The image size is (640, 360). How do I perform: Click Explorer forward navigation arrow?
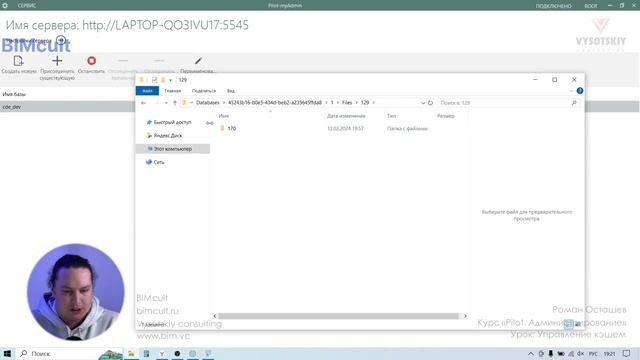(x=156, y=103)
